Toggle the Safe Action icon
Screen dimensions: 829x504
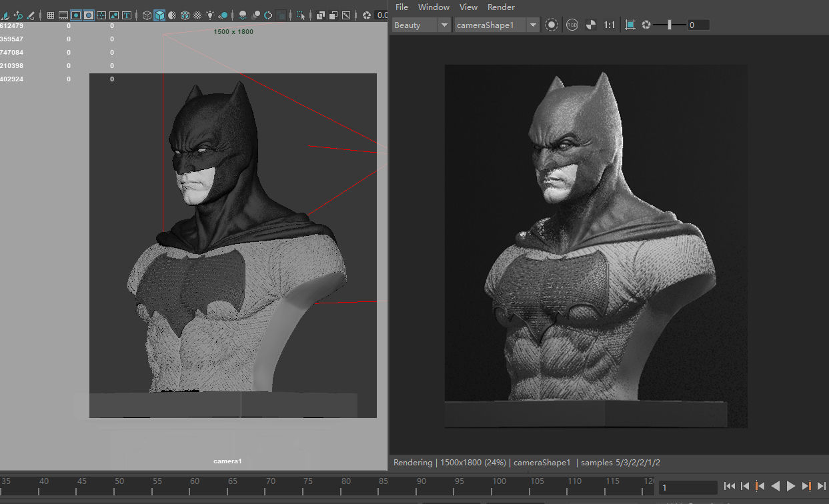114,15
